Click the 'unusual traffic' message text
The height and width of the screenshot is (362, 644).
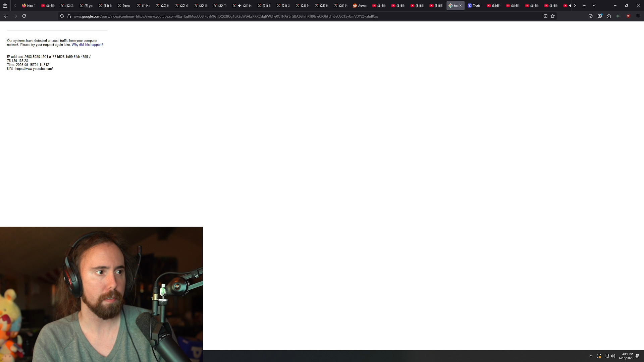(x=55, y=43)
